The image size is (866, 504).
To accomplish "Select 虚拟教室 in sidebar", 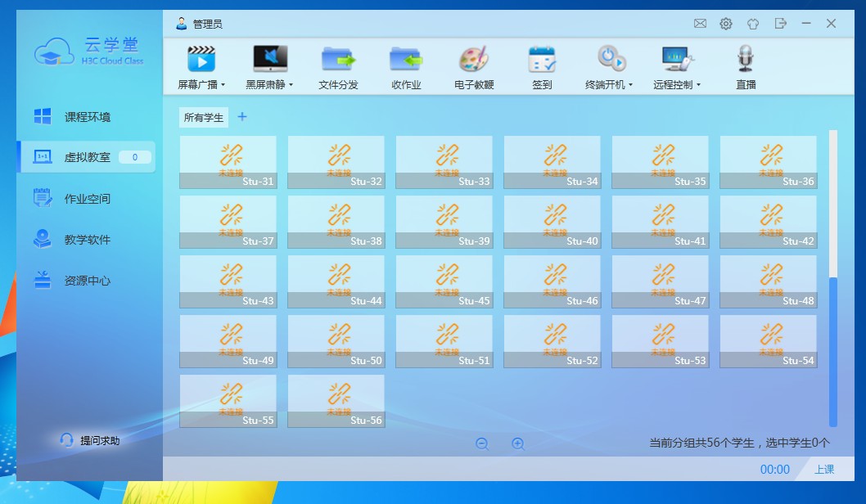I will [86, 157].
